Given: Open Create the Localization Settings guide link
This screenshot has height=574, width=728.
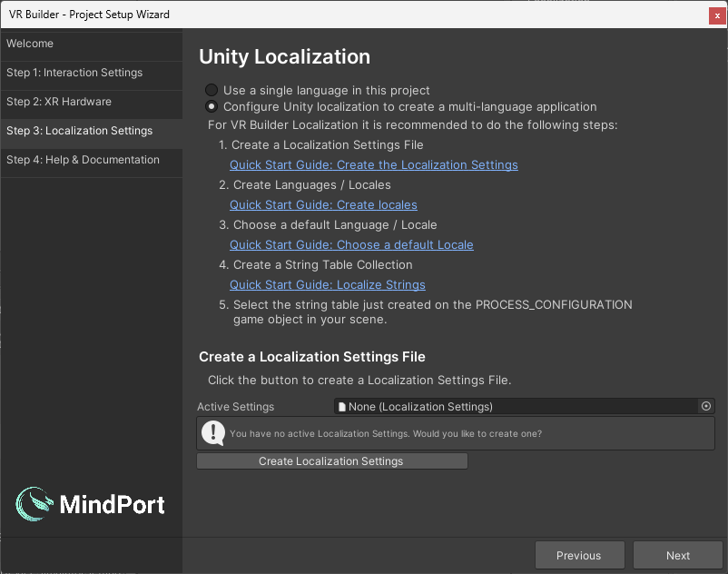Looking at the screenshot, I should click(374, 165).
